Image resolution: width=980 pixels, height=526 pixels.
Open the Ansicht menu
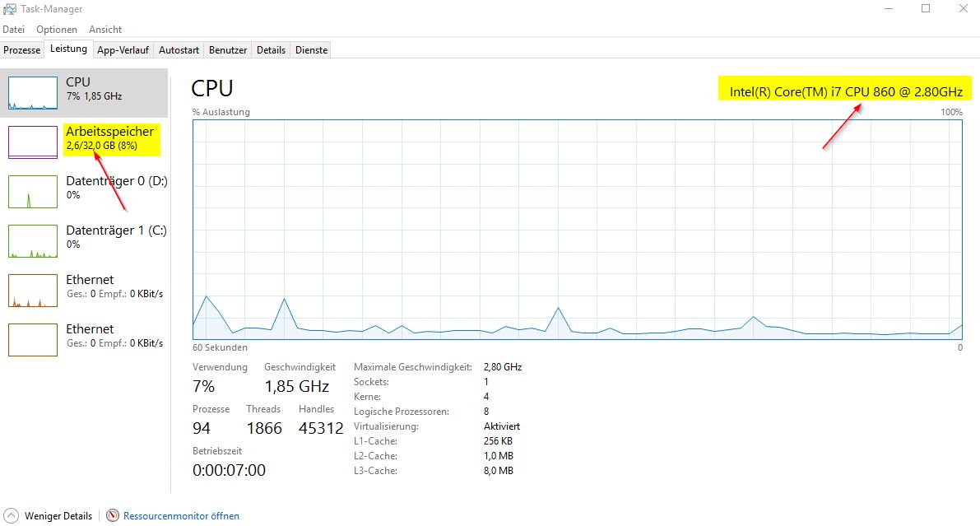(x=105, y=30)
